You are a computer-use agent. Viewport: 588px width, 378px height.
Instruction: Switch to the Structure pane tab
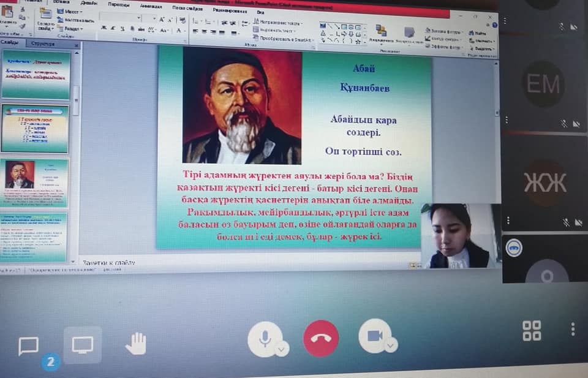43,43
